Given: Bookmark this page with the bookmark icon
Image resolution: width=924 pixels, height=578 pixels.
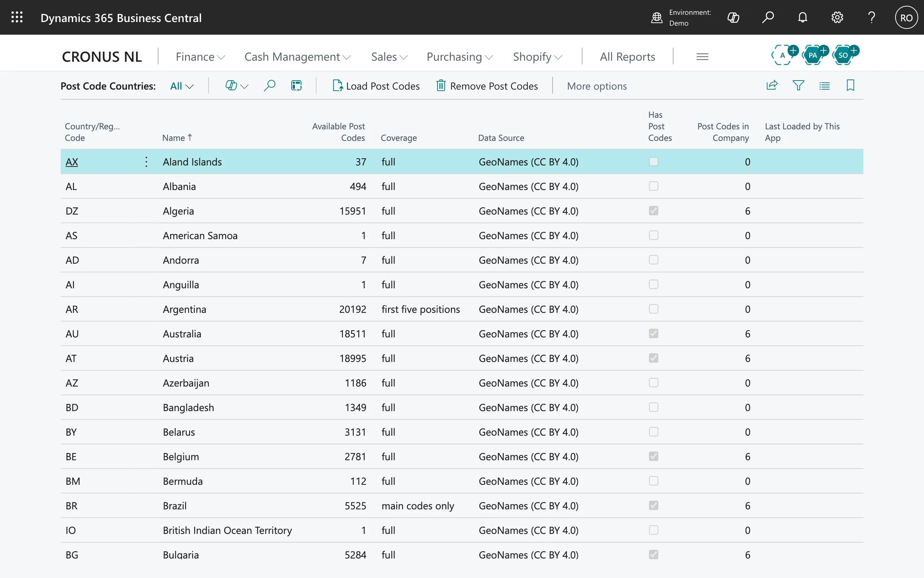Looking at the screenshot, I should click(x=850, y=85).
